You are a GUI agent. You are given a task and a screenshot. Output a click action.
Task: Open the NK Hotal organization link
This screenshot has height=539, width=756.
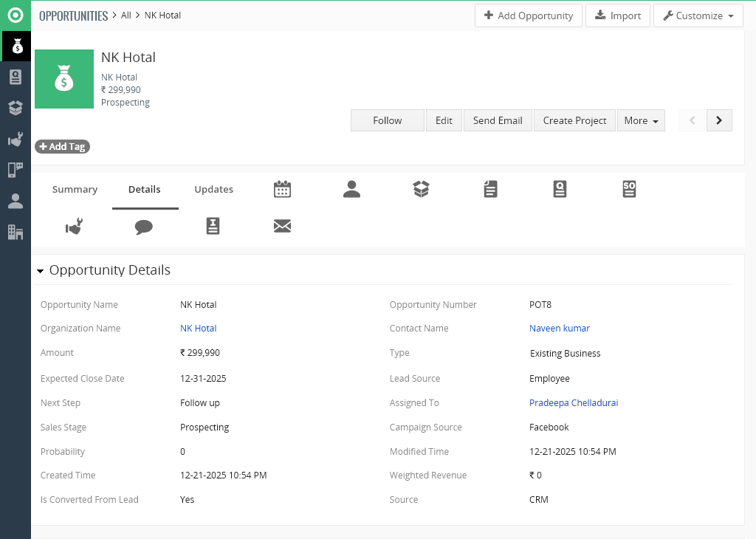coord(198,329)
